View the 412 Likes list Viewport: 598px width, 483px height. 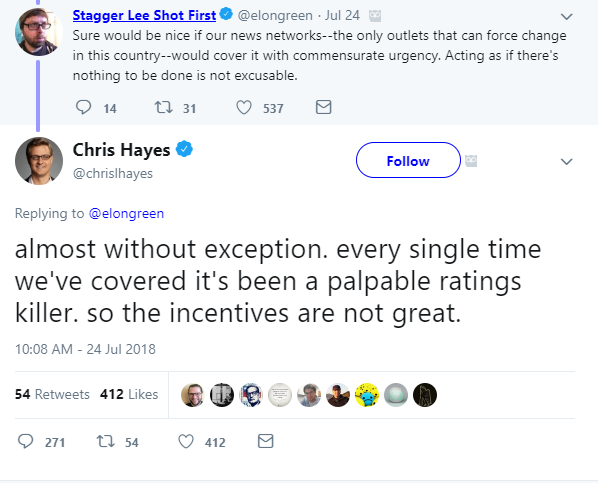[x=129, y=394]
